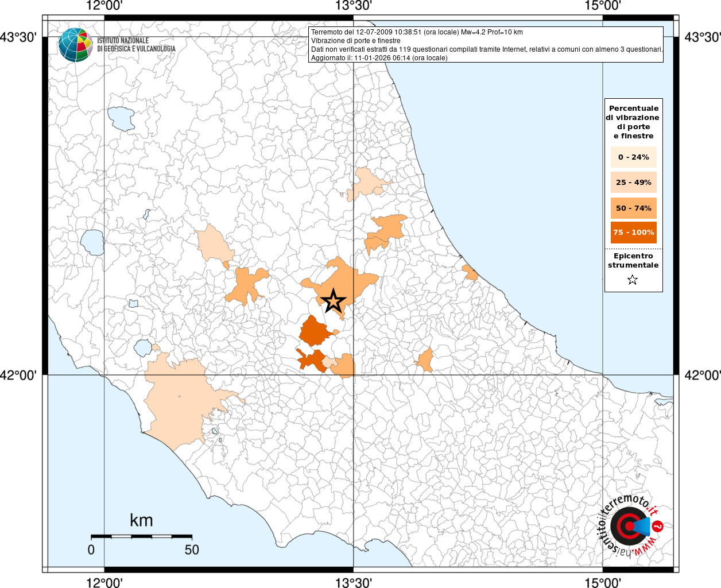Click the epicenter star on the map
The image size is (721, 588).
(334, 301)
